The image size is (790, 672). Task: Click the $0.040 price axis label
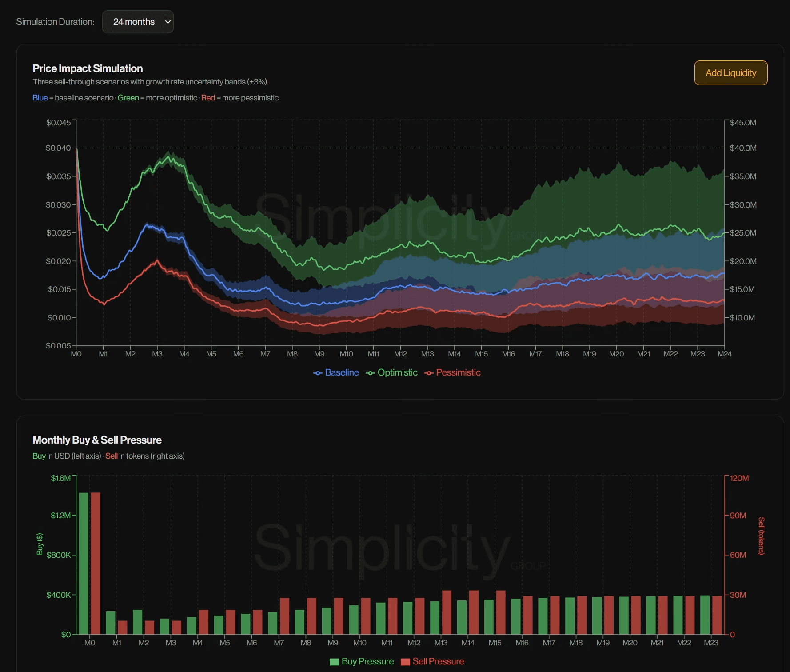58,148
